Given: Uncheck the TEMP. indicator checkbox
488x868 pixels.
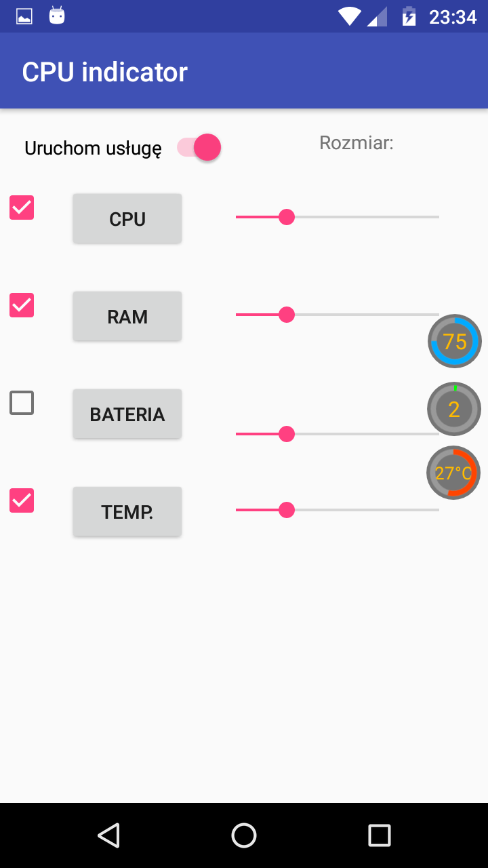Looking at the screenshot, I should tap(22, 500).
